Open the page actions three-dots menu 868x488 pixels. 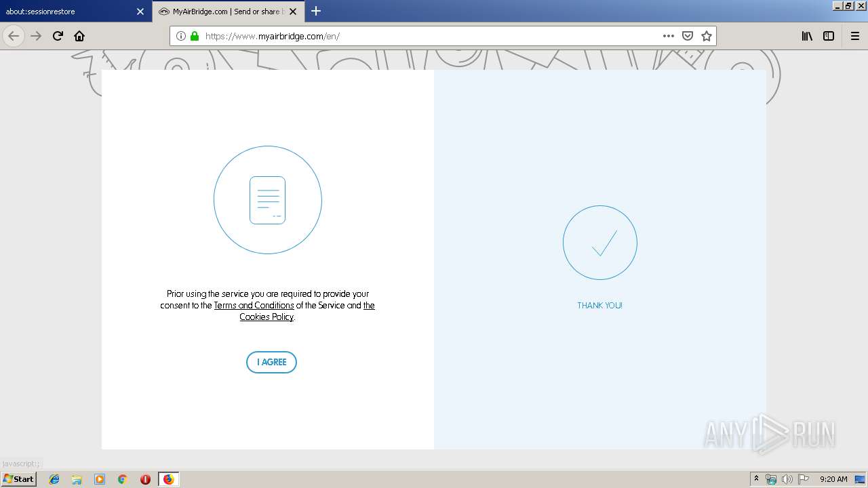coord(669,36)
